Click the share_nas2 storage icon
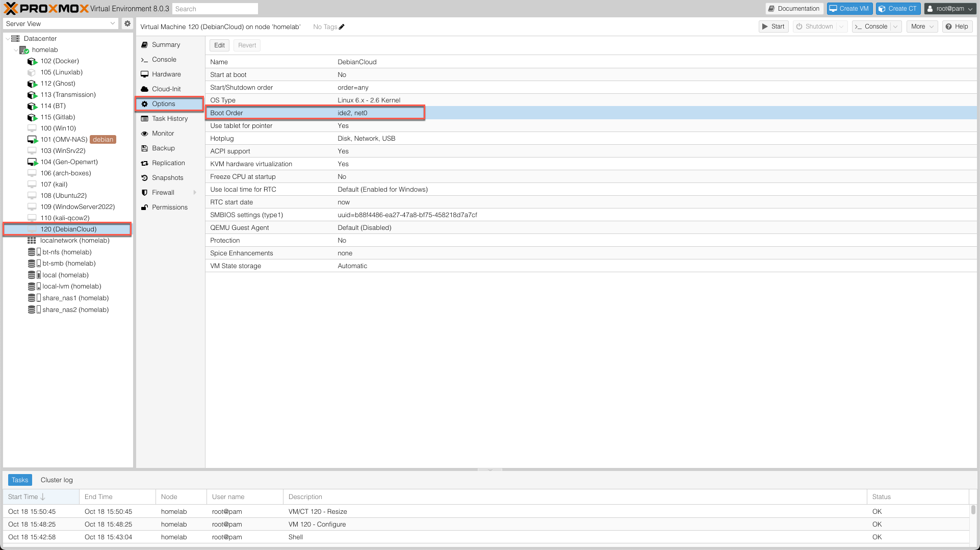The image size is (980, 550). point(34,310)
